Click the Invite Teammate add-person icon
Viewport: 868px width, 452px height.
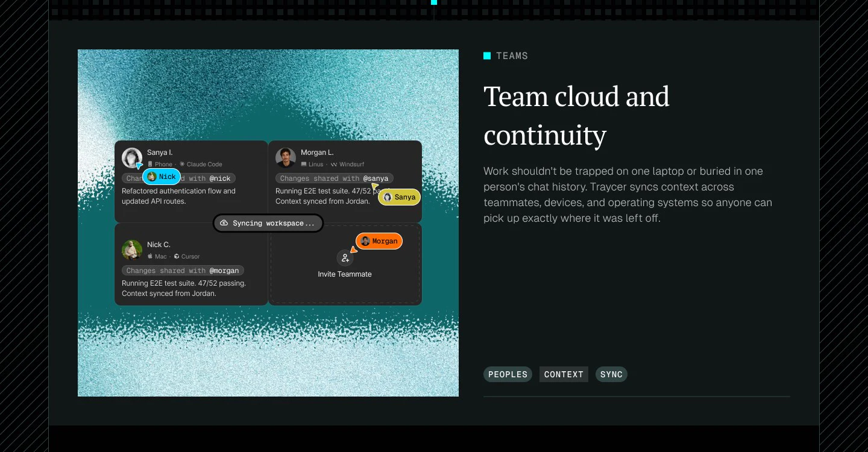(345, 258)
